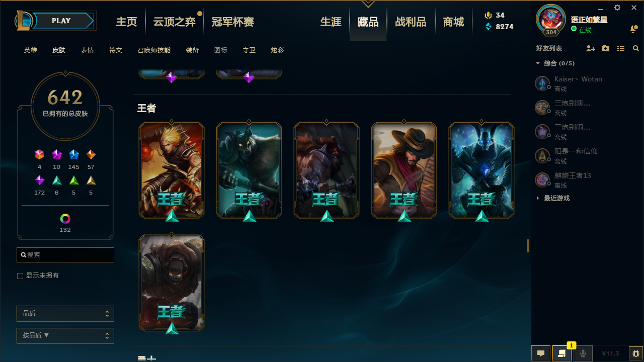Toggle the microphone voice icon
644x362 pixels.
coord(583,353)
